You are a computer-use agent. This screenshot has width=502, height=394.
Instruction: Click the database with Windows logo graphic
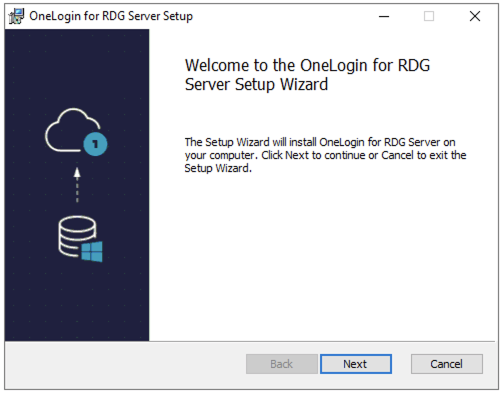(x=80, y=239)
